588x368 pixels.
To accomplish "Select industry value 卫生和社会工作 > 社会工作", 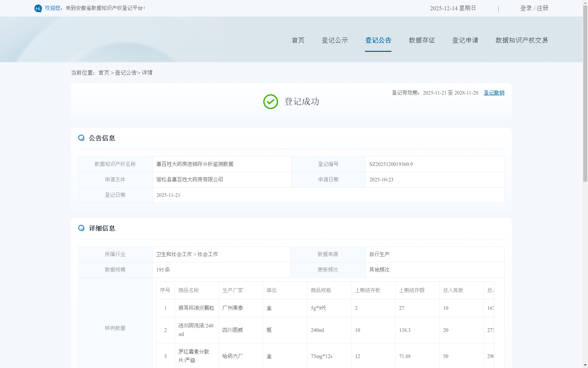I will click(187, 254).
